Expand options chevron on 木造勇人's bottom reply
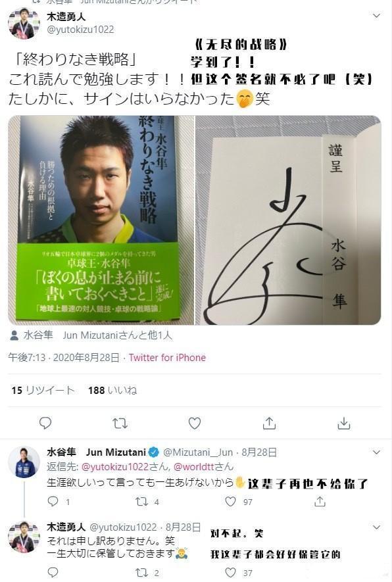Screen dimensions: 392x582 tap(376, 527)
